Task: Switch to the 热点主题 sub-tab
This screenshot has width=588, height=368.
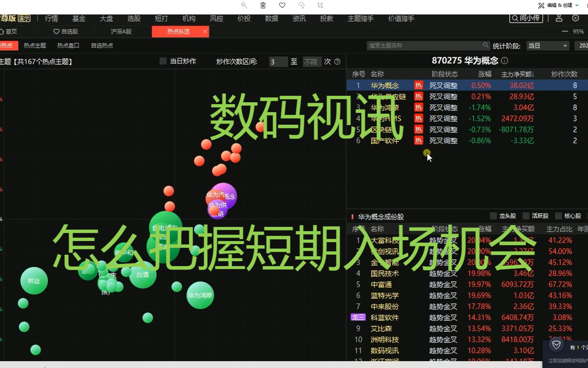Action: click(x=35, y=45)
